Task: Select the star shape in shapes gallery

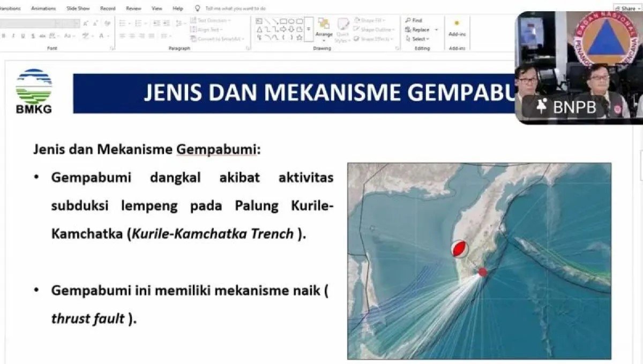Action: click(x=300, y=37)
